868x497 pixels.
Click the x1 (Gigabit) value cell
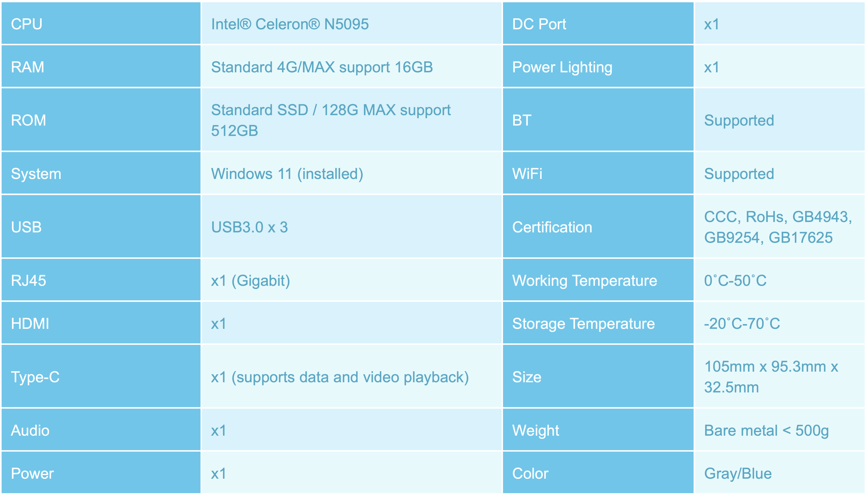352,280
